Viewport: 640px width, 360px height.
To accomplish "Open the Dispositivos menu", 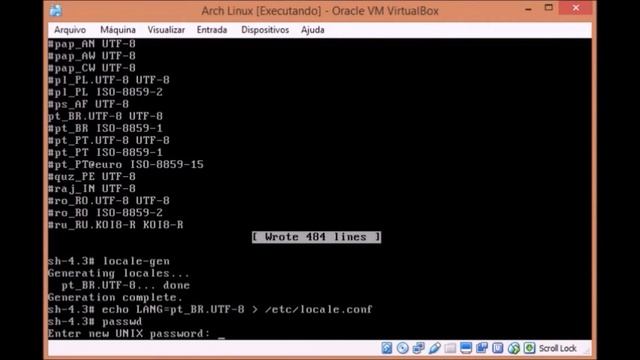I will (x=265, y=30).
